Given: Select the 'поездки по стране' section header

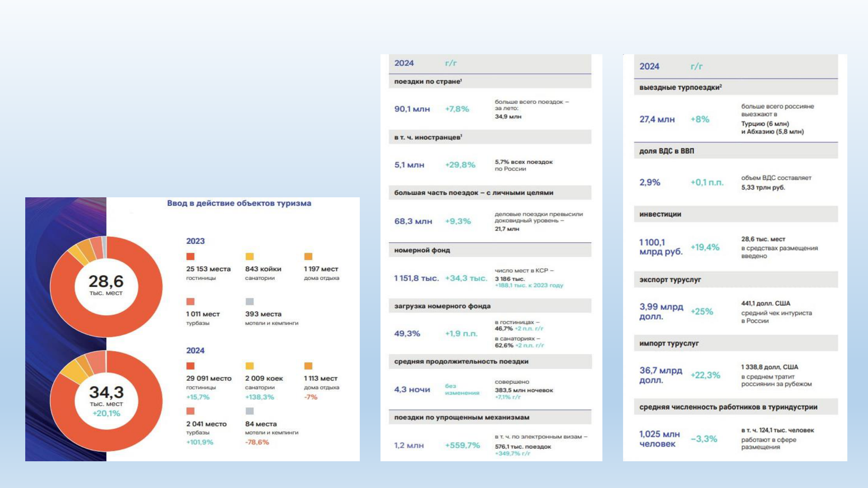Looking at the screenshot, I should coord(428,81).
